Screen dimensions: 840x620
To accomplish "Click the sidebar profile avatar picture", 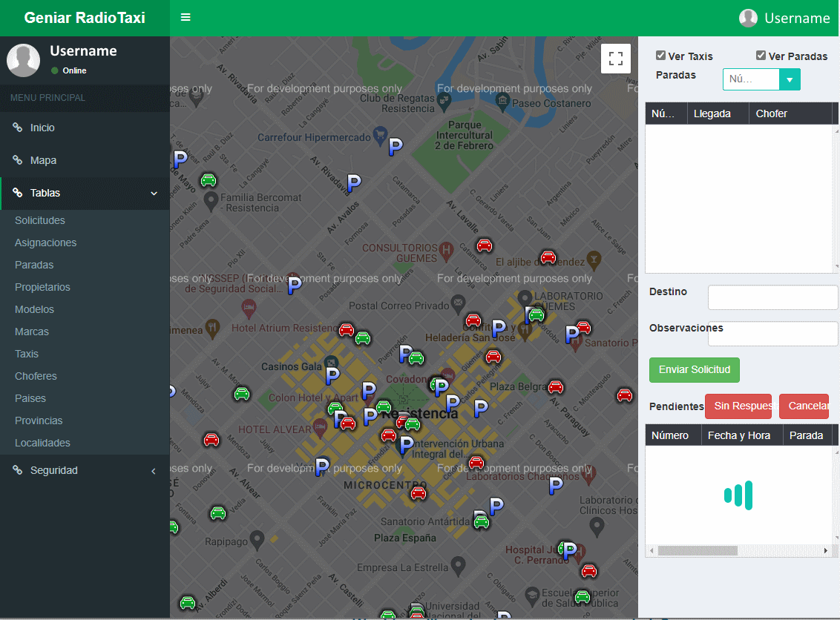I will 23,60.
